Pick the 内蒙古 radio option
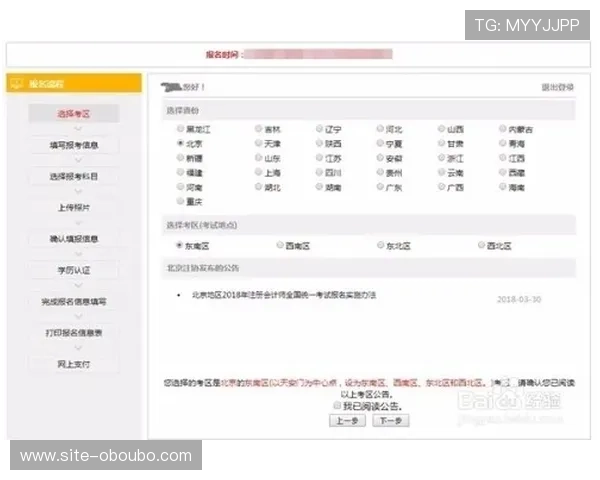The height and width of the screenshot is (480, 600). (x=503, y=129)
